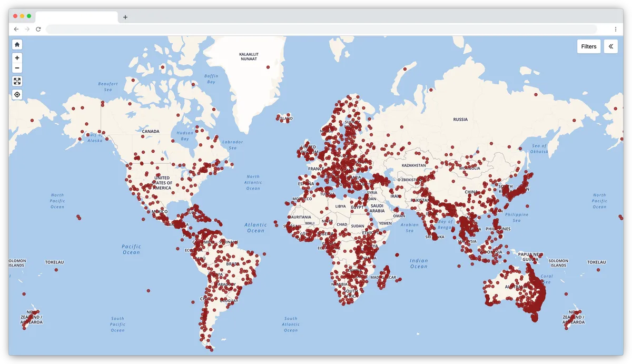
Task: Click the UNITED STATES OF AMERICA label
Action: coord(162,183)
